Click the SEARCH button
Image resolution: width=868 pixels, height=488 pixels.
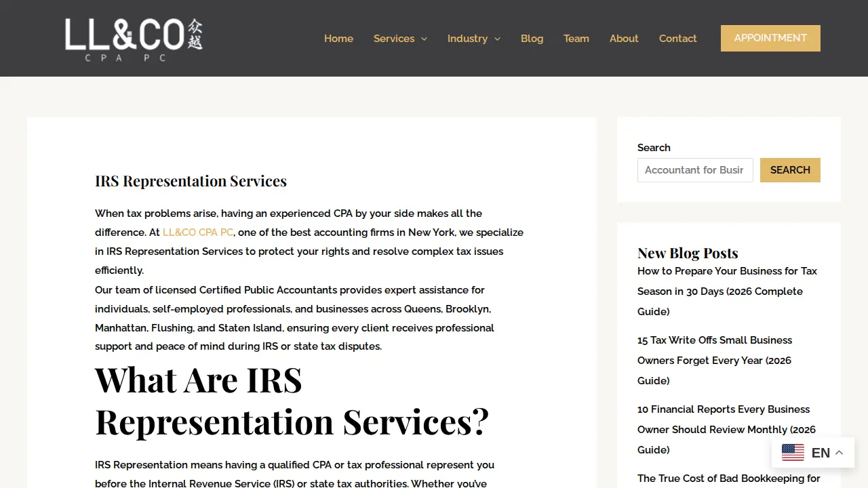point(790,170)
